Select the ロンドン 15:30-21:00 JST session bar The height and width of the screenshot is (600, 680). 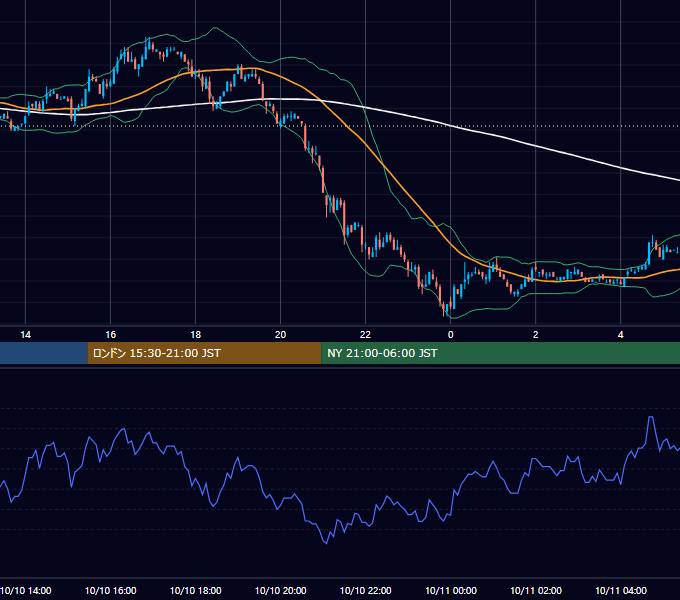pos(204,353)
